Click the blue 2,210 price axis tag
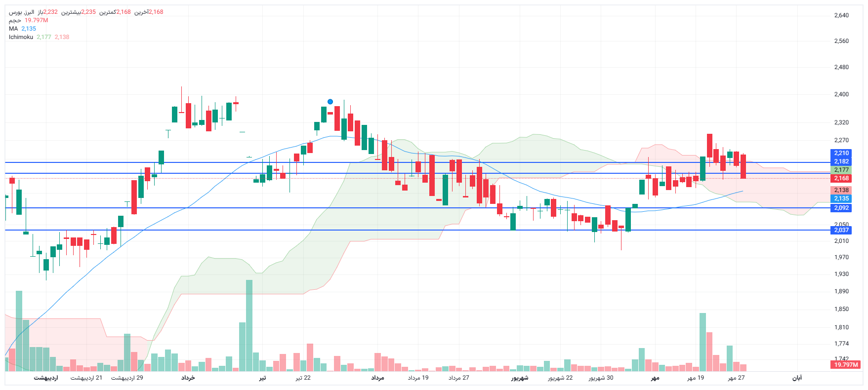The height and width of the screenshot is (390, 868). click(841, 153)
